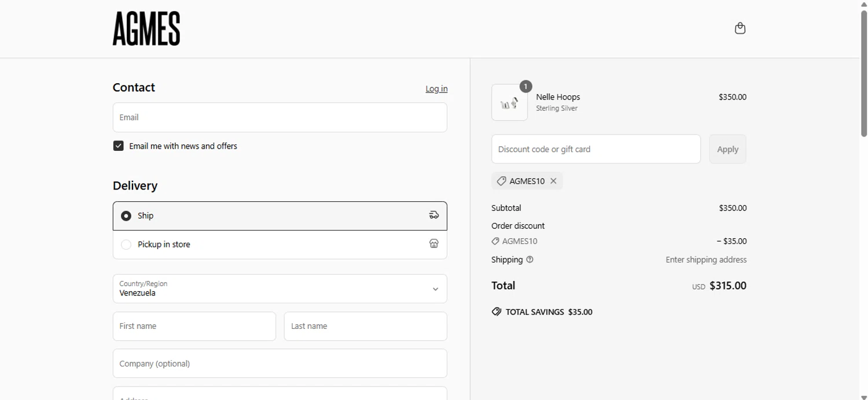Click the tag icon on AGMES10 chip
This screenshot has height=400, width=868.
[502, 181]
